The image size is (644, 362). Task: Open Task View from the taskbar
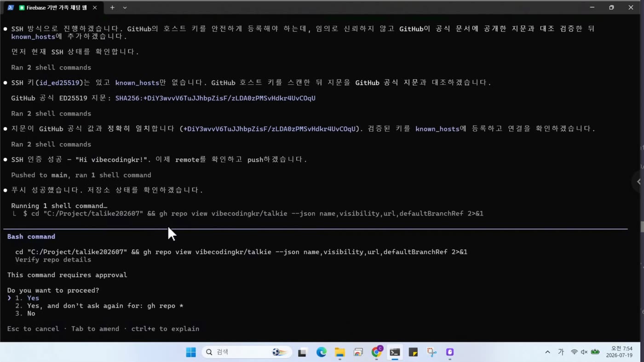coord(302,352)
